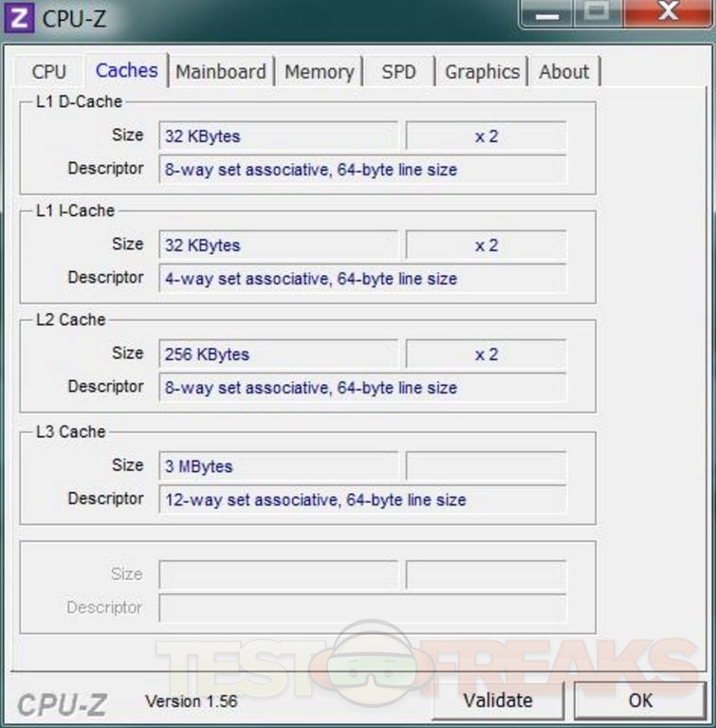Close the CPU-Z window
The height and width of the screenshot is (728, 716).
point(669,13)
